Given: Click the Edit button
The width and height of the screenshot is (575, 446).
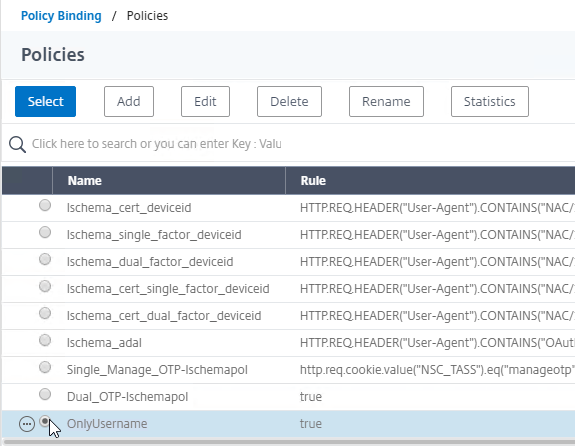Looking at the screenshot, I should [x=205, y=102].
